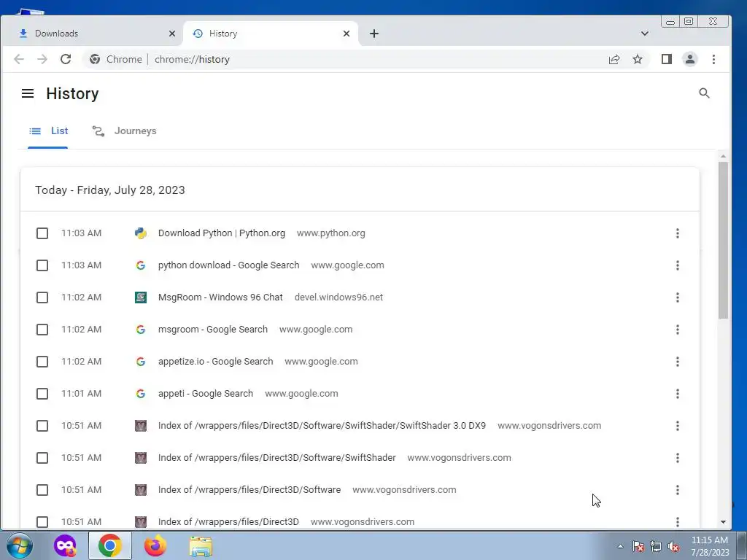Open actions menu for MsgRoom entry
Screen dimensions: 747x560
(x=678, y=297)
